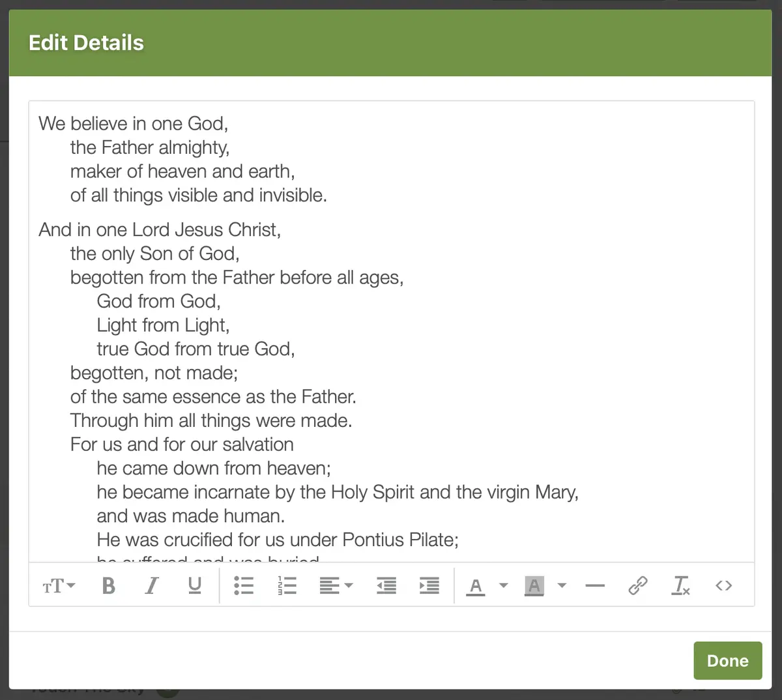Open the font size dropdown

tap(59, 586)
